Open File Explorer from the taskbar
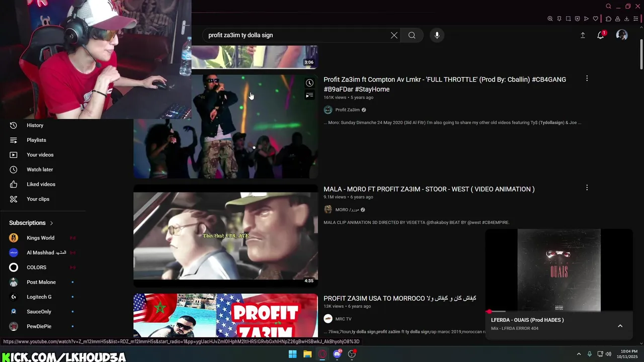Image resolution: width=644 pixels, height=362 pixels. click(307, 354)
